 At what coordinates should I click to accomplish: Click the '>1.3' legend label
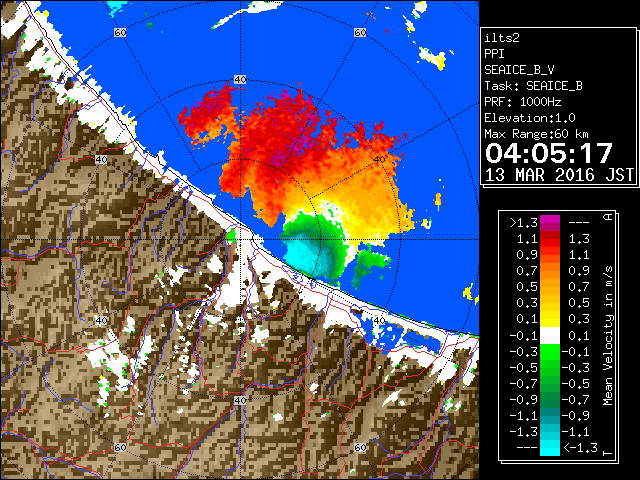pos(524,223)
